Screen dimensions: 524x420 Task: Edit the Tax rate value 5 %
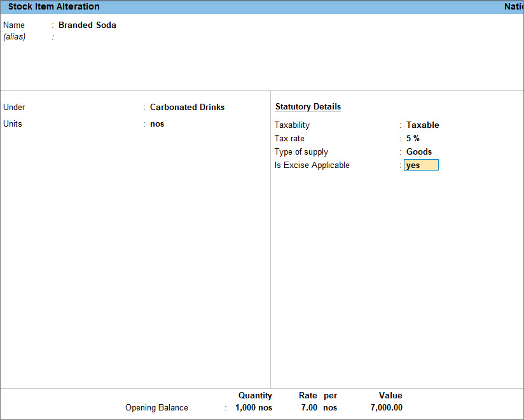[x=413, y=138]
